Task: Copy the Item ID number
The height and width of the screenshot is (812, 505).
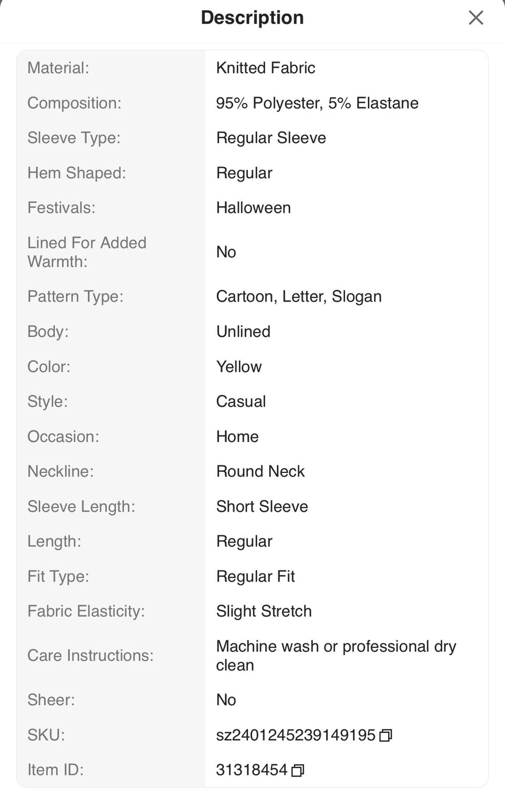Action: 298,770
